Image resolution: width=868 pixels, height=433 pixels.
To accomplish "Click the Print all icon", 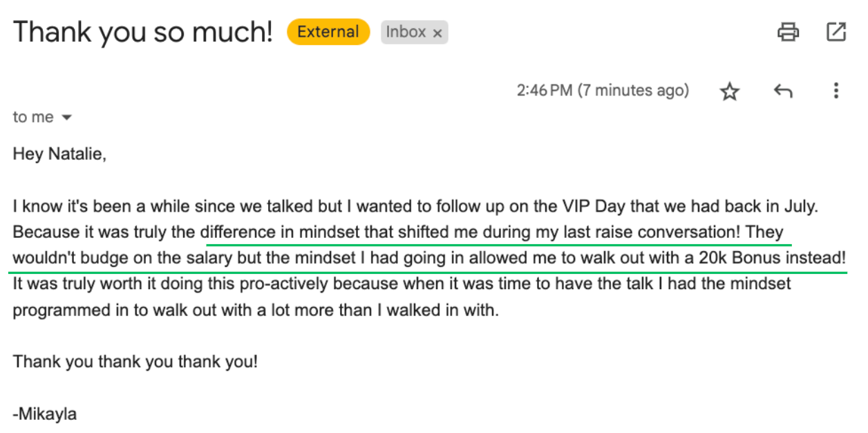I will 789,32.
